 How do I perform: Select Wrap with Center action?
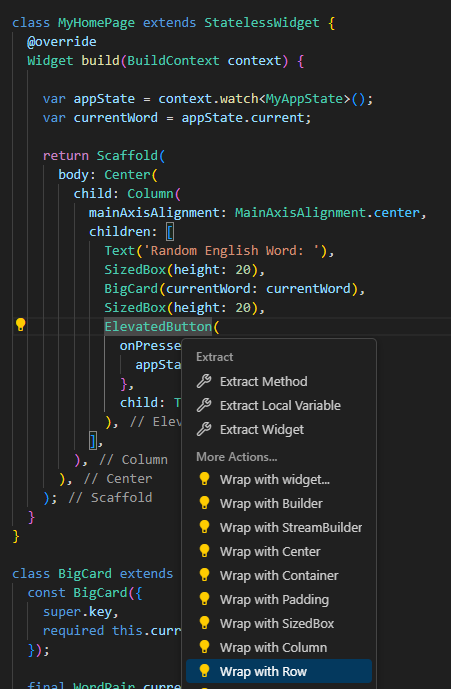tap(279, 551)
